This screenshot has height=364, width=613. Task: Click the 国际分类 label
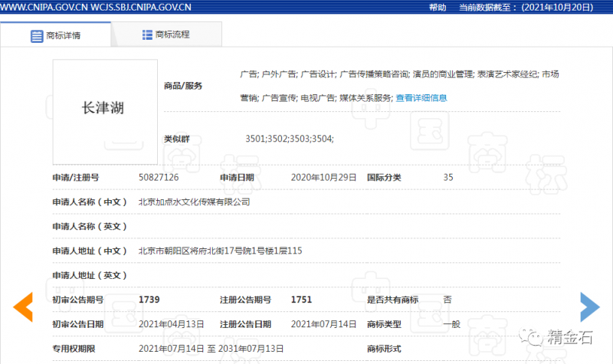pos(384,178)
